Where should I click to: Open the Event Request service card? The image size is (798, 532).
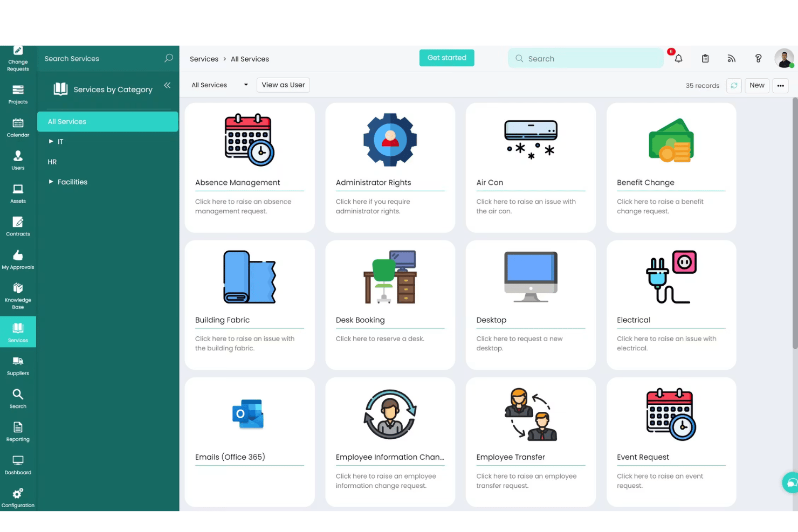point(671,442)
